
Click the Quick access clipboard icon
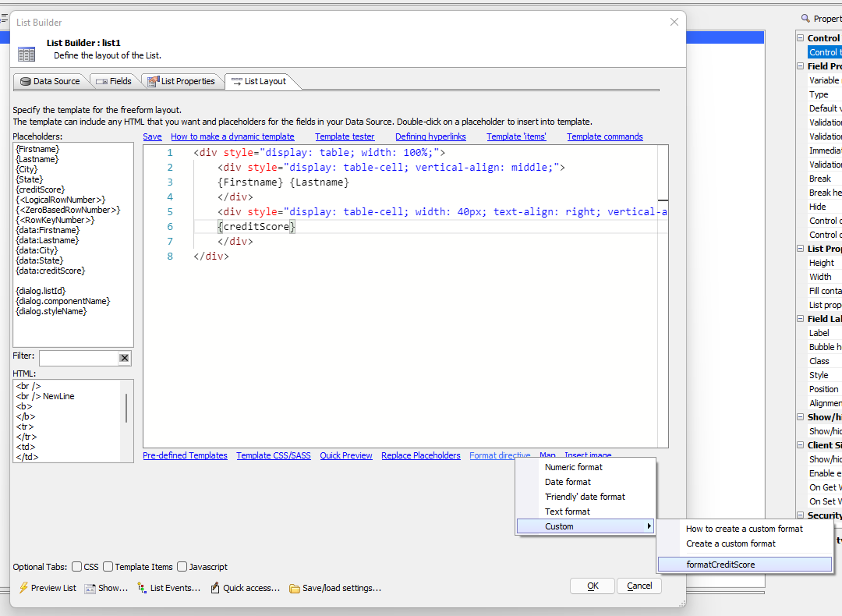click(215, 588)
